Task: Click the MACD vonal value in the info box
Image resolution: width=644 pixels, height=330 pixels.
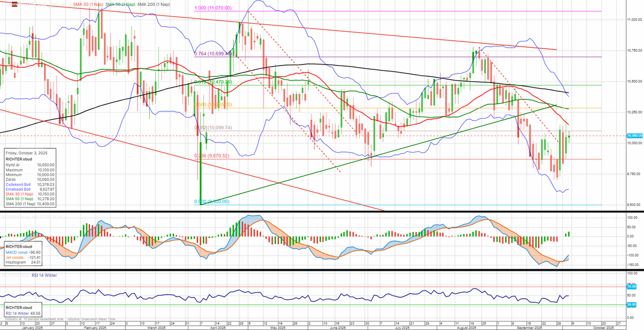Action: (24, 252)
